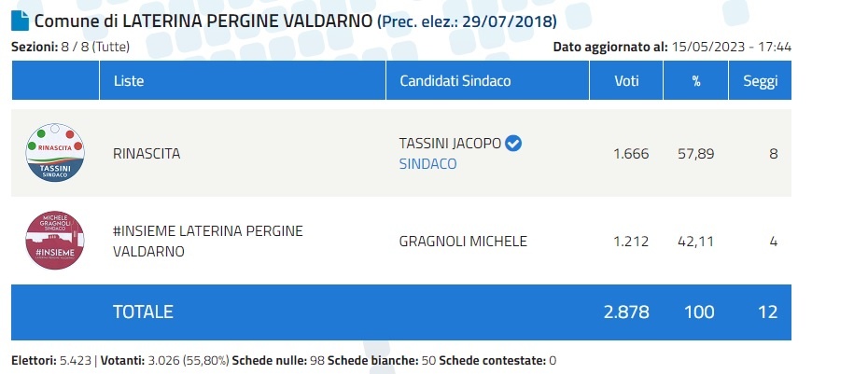
Task: Click the blue SINDACO label under Tassini
Action: click(x=427, y=164)
